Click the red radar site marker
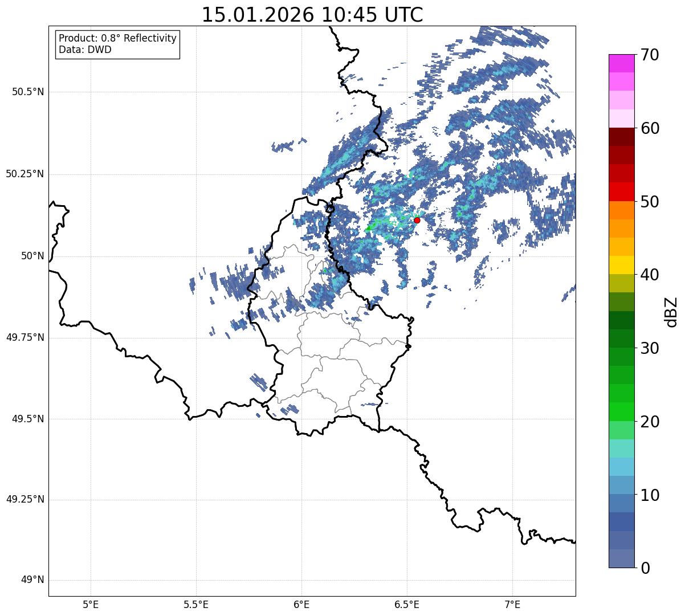Image resolution: width=685 pixels, height=616 pixels. coord(417,220)
